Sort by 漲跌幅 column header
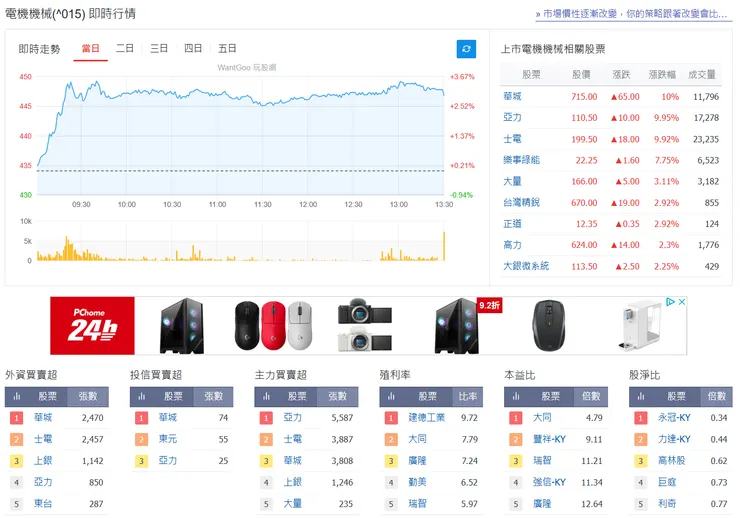740x518 pixels. [662, 75]
